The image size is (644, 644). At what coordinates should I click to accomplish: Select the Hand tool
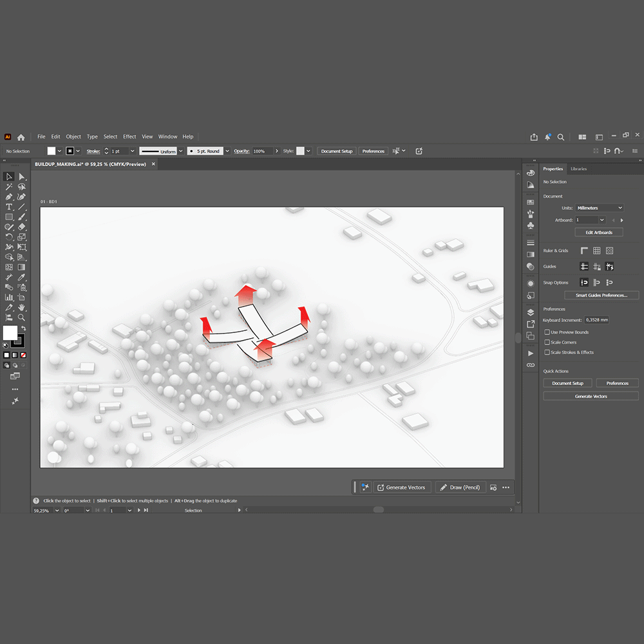point(22,307)
